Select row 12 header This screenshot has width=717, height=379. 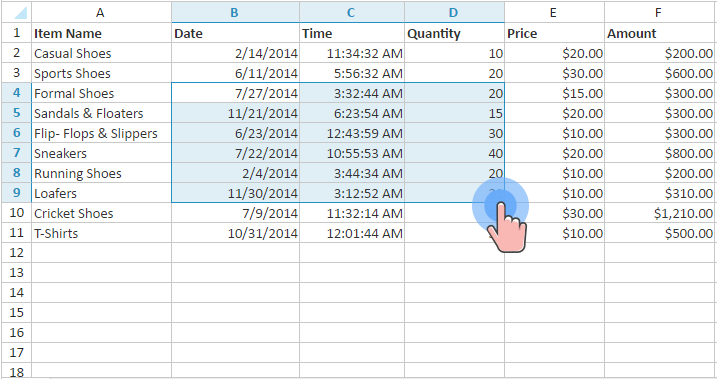click(x=16, y=253)
